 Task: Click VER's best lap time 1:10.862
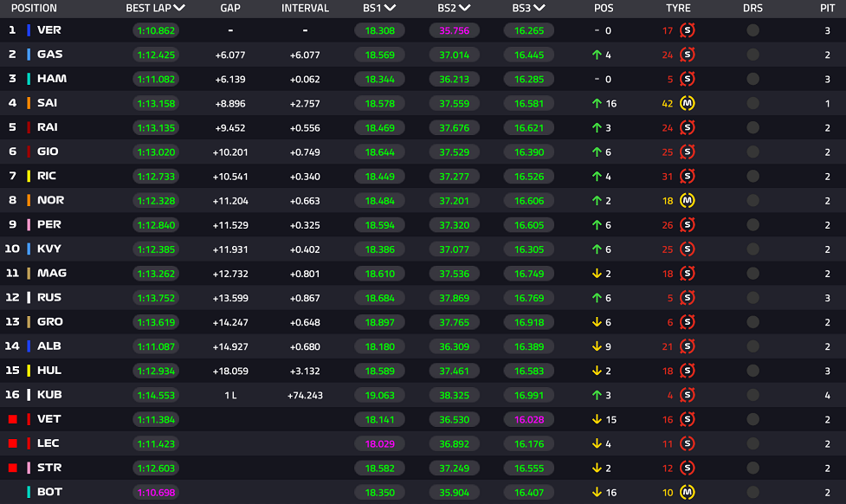coord(156,30)
